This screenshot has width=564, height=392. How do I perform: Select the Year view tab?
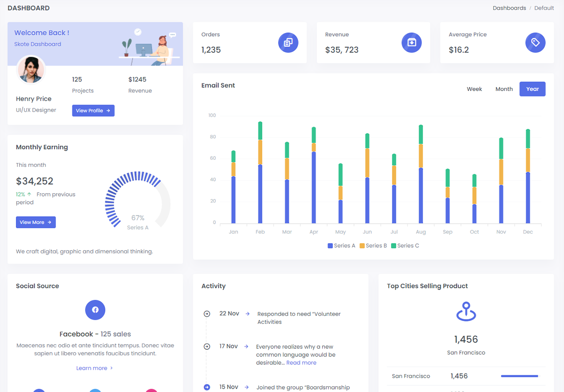(532, 89)
